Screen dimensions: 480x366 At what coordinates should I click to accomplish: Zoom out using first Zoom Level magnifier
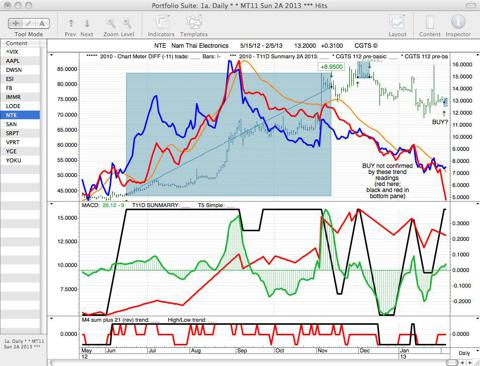pyautogui.click(x=111, y=23)
